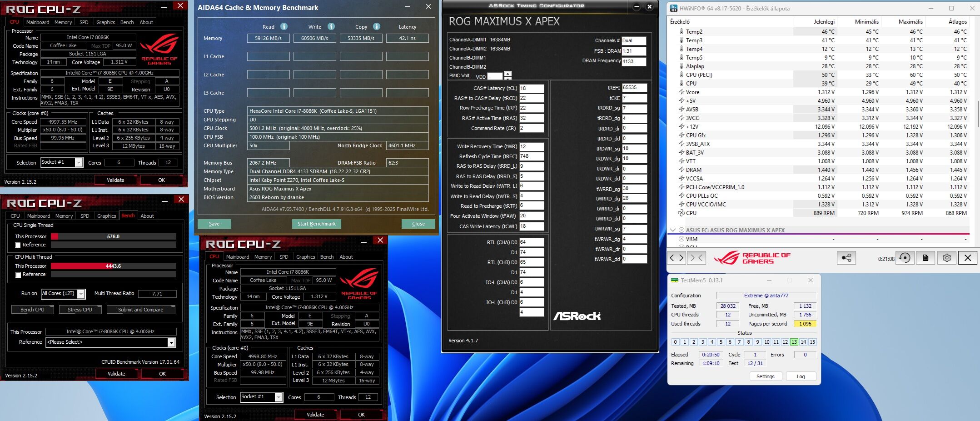Click the ASUS EC sensor group icon

pos(682,230)
